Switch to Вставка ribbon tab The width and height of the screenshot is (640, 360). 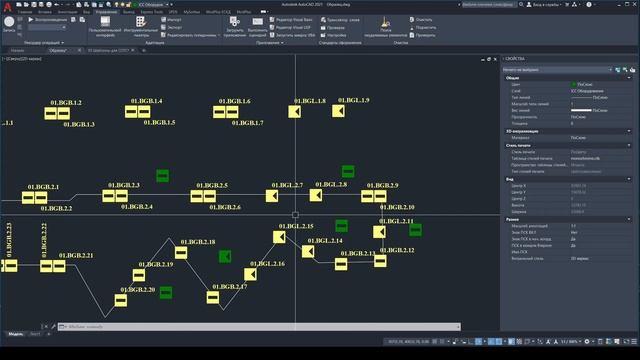pyautogui.click(x=45, y=12)
